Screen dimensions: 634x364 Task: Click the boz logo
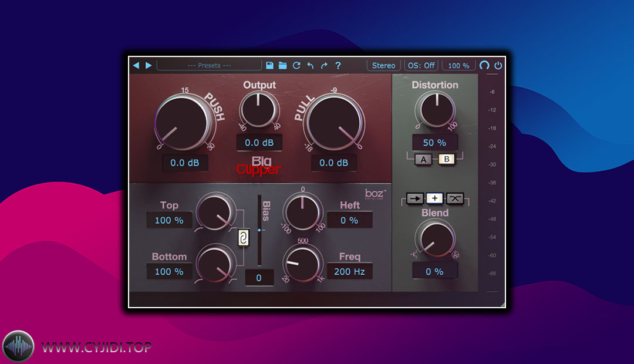375,194
